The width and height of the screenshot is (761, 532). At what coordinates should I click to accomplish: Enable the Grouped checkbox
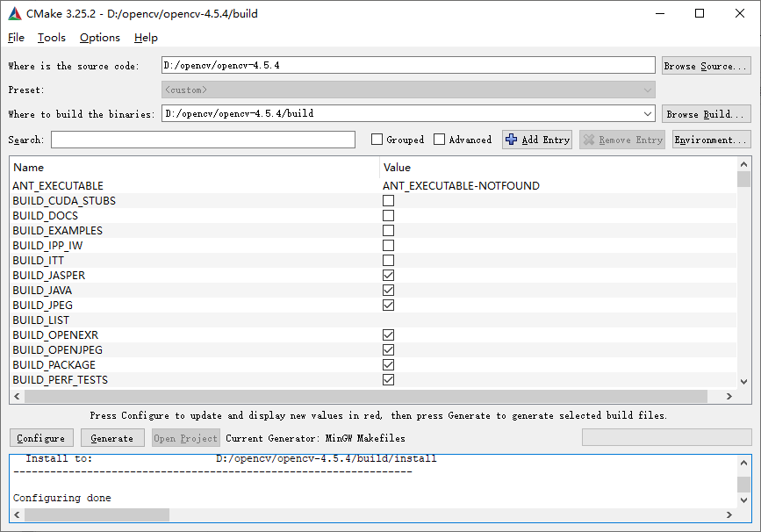coord(377,140)
